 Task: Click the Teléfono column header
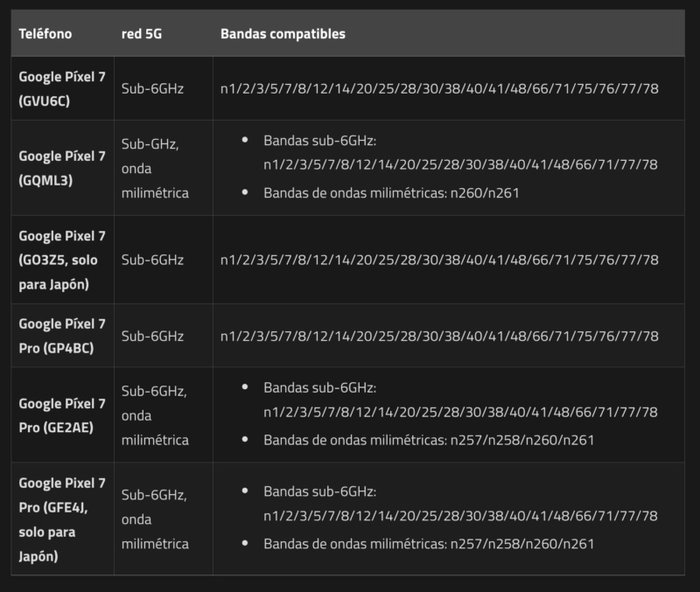(45, 34)
